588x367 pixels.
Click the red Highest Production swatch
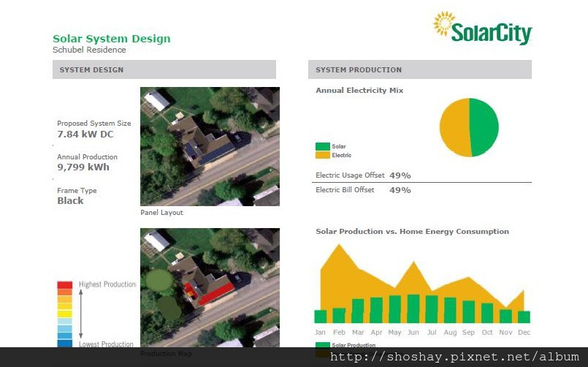tap(64, 285)
